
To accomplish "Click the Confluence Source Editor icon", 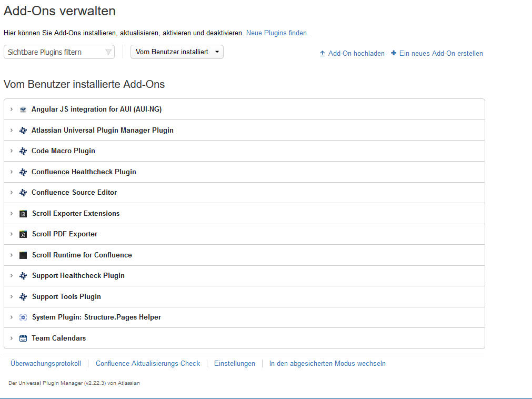I will coord(23,193).
